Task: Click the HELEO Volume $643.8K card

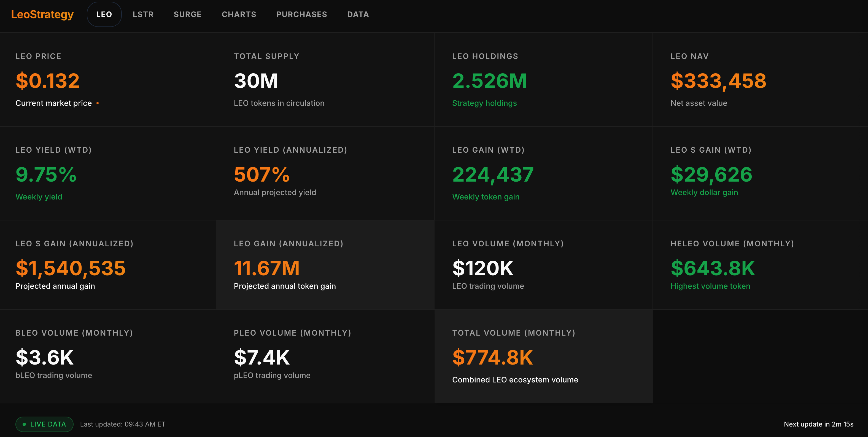Action: click(x=760, y=265)
